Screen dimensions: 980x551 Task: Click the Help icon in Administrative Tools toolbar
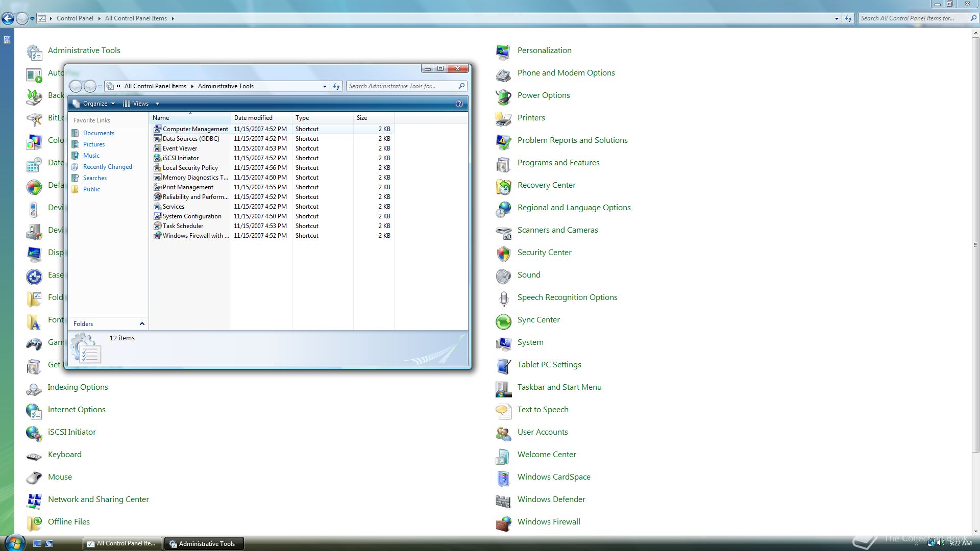(x=459, y=104)
